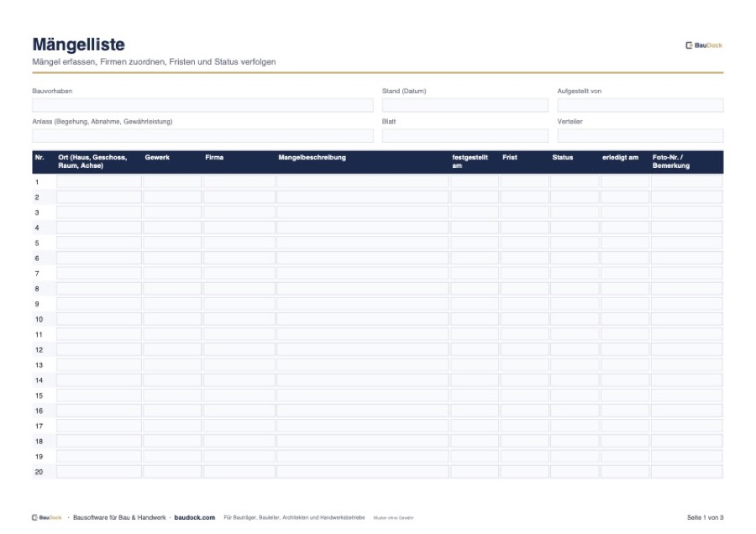The height and width of the screenshot is (534, 756).
Task: Focus the Mangelbeschreibung cell in row 4
Action: click(x=363, y=228)
